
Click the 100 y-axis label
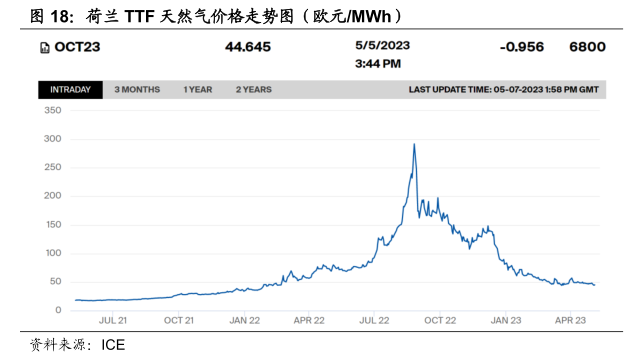(54, 253)
